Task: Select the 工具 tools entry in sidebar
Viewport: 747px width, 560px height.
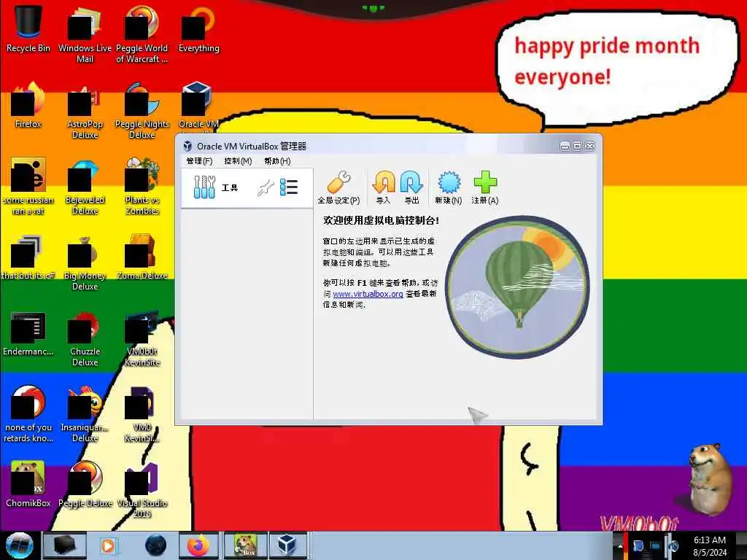Action: [247, 187]
